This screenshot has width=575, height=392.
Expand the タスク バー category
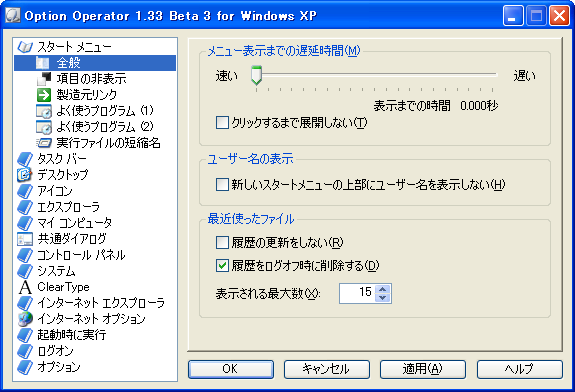62,159
